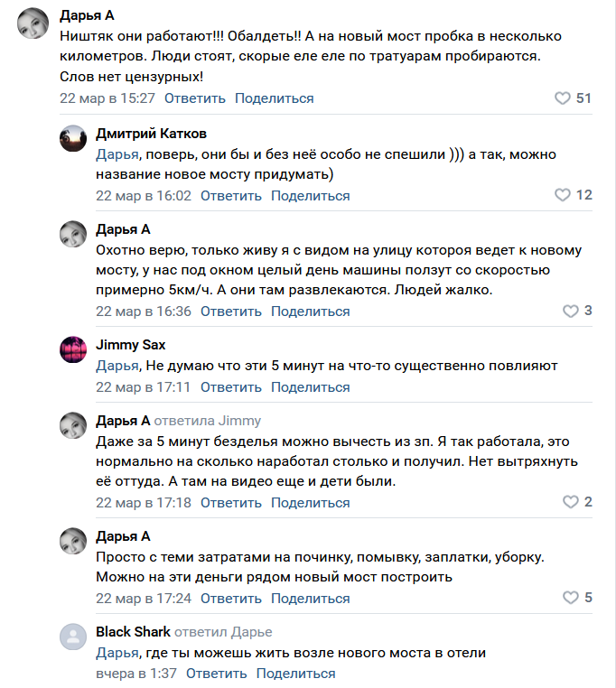Click heart on the 16:36 comment
Viewport: 616px width, 688px height.
click(570, 311)
